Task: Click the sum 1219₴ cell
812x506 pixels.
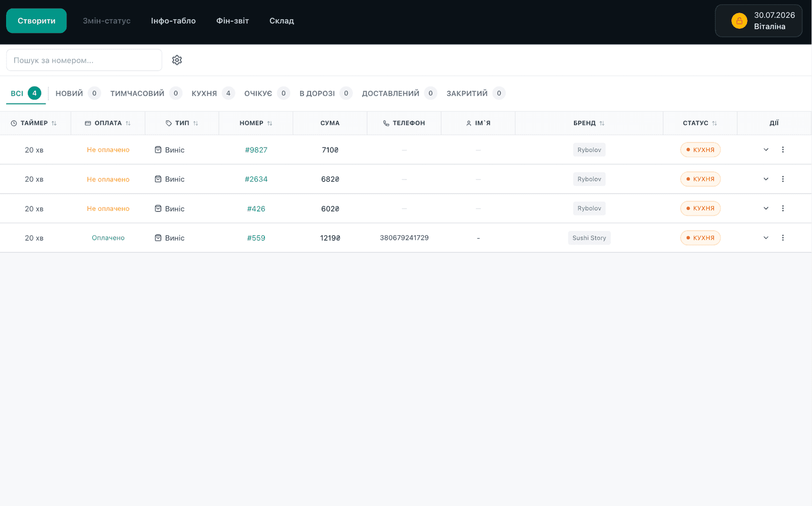Action: 330,238
